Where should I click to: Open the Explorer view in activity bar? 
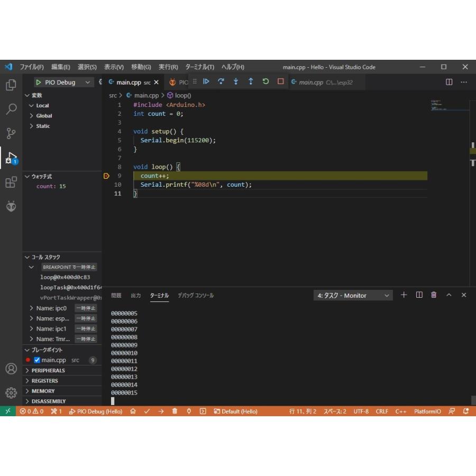click(11, 85)
